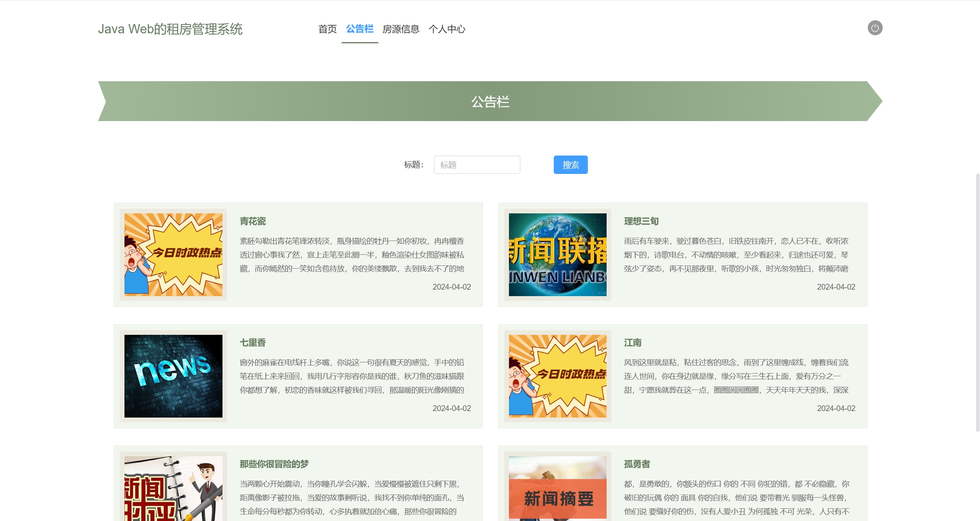Viewport: 980px width, 521px height.
Task: Click the 那些你很冒险的梦 description text
Action: pos(352,498)
